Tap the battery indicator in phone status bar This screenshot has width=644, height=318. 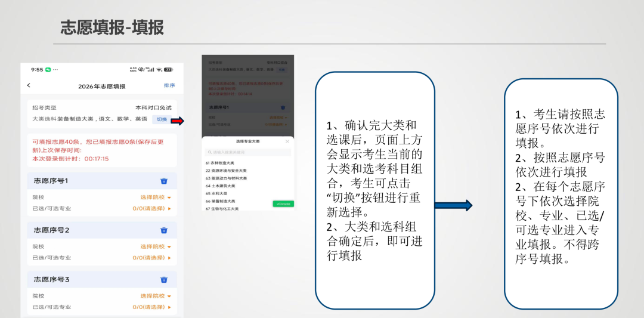tap(169, 70)
